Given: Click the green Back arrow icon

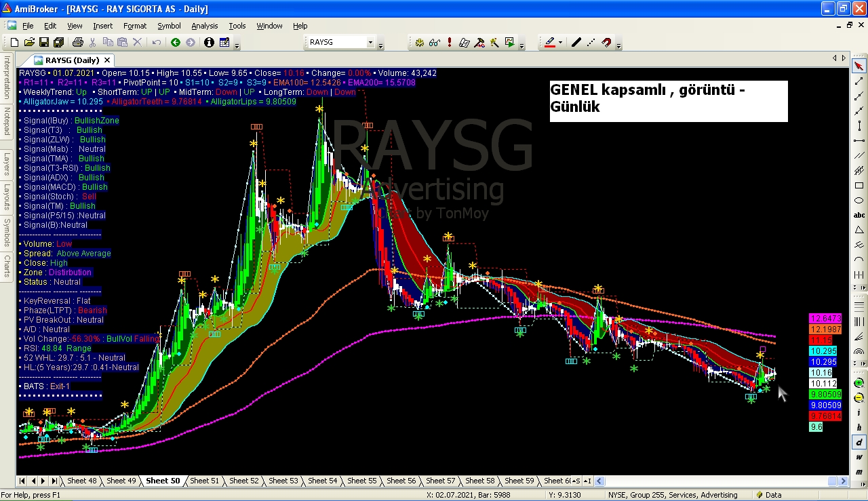Looking at the screenshot, I should [176, 42].
